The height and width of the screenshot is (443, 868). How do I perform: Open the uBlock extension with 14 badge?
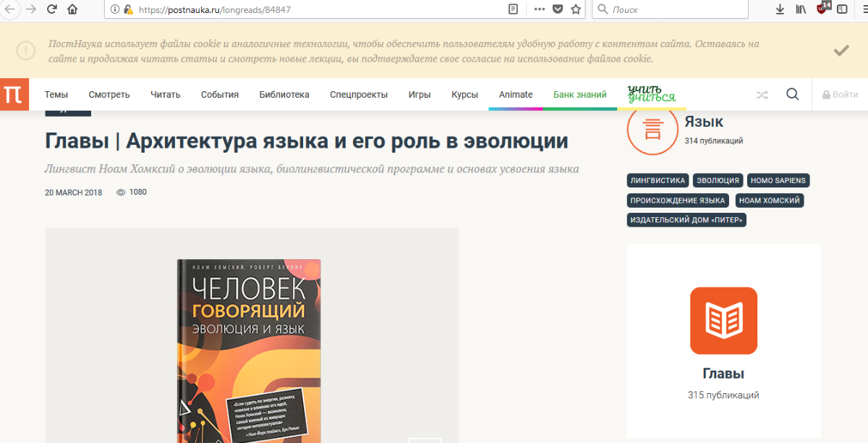[x=822, y=9]
